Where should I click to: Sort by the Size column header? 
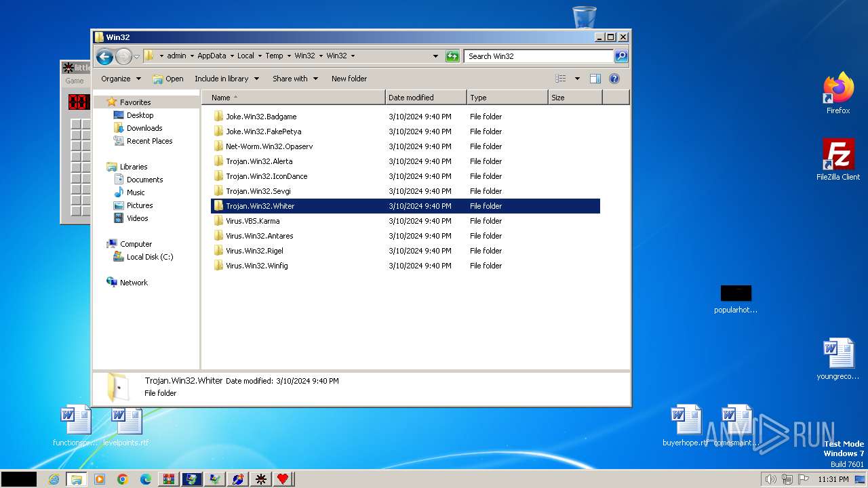tap(575, 98)
